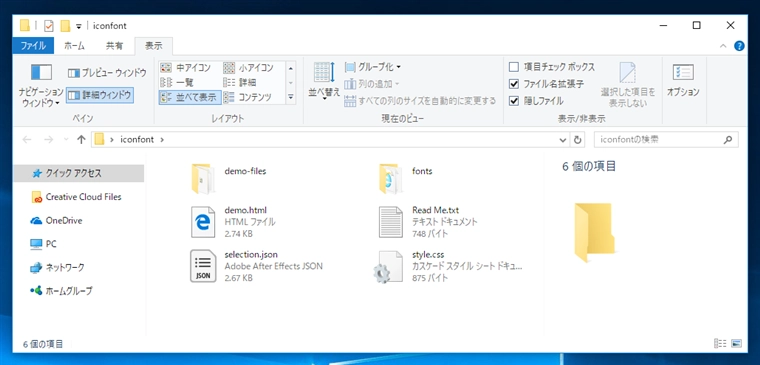Select Tiles (並べて表示) layout
Viewport: 760px width, 365px height.
click(189, 97)
